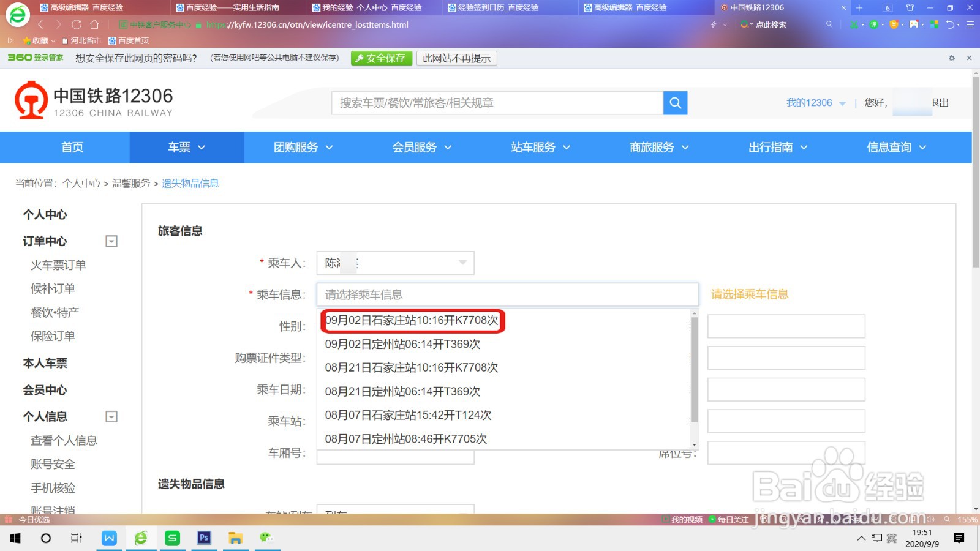
Task: Select 08月21日石家庄站10:16开K7708次 option
Action: (x=412, y=367)
